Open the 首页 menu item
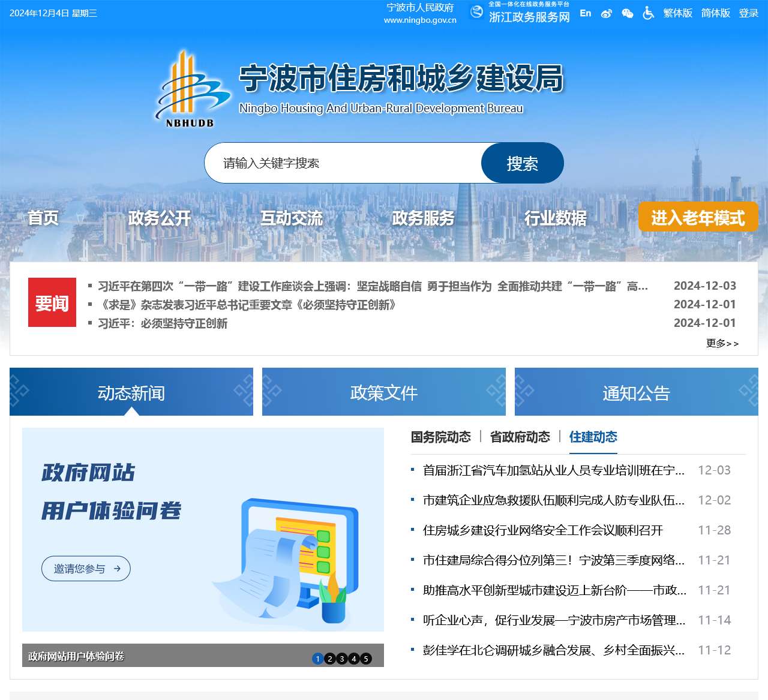768x700 pixels. pos(43,218)
